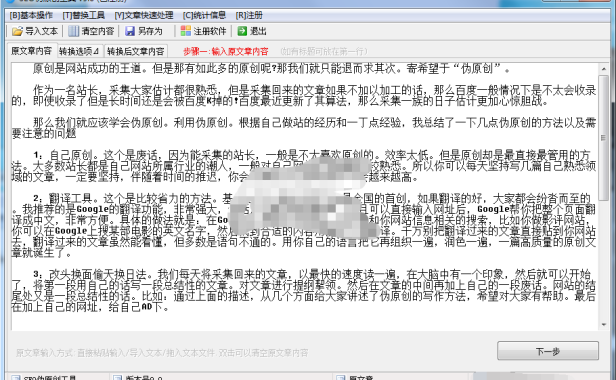
Task: Switch to the 原文章内容 tab
Action: [x=32, y=51]
